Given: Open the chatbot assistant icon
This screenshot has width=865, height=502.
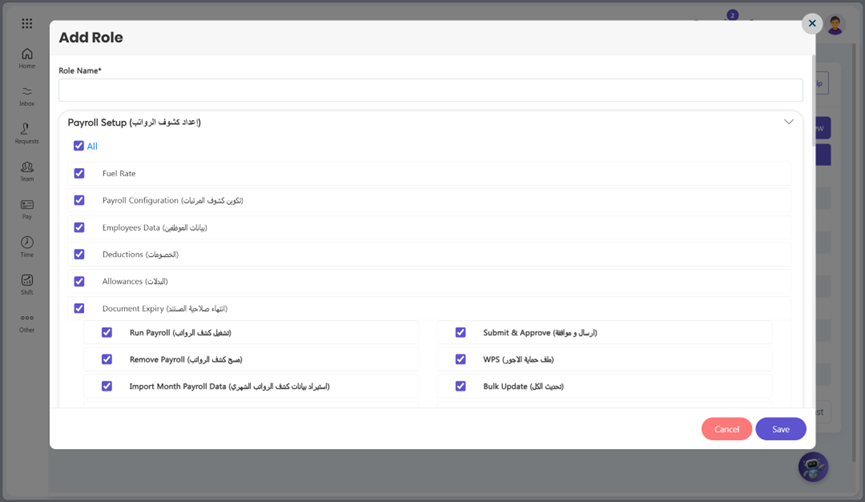Looking at the screenshot, I should click(813, 467).
